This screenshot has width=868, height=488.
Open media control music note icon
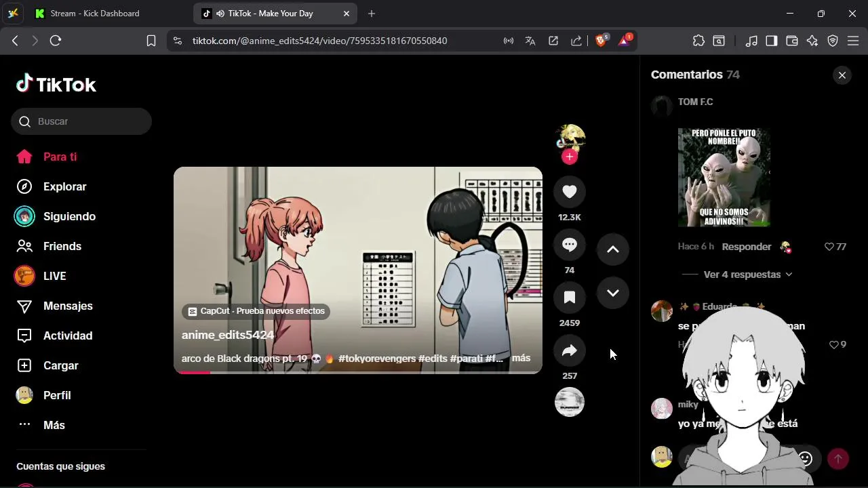point(751,41)
